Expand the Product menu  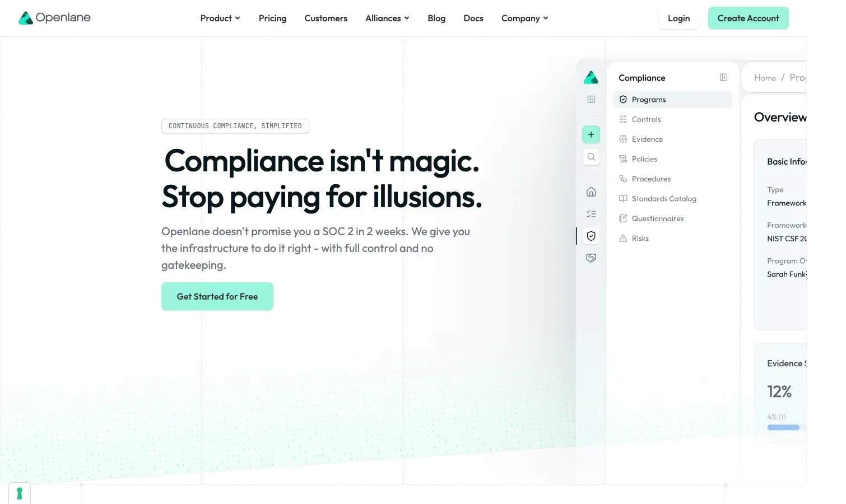(220, 18)
